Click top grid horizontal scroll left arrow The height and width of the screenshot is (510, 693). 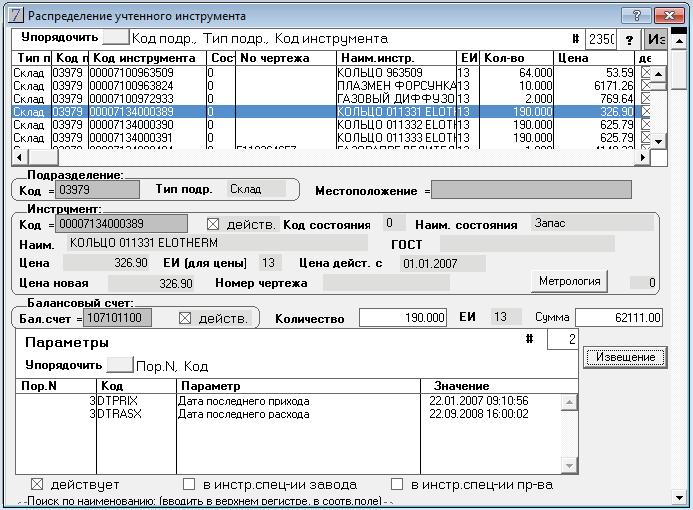(x=19, y=157)
